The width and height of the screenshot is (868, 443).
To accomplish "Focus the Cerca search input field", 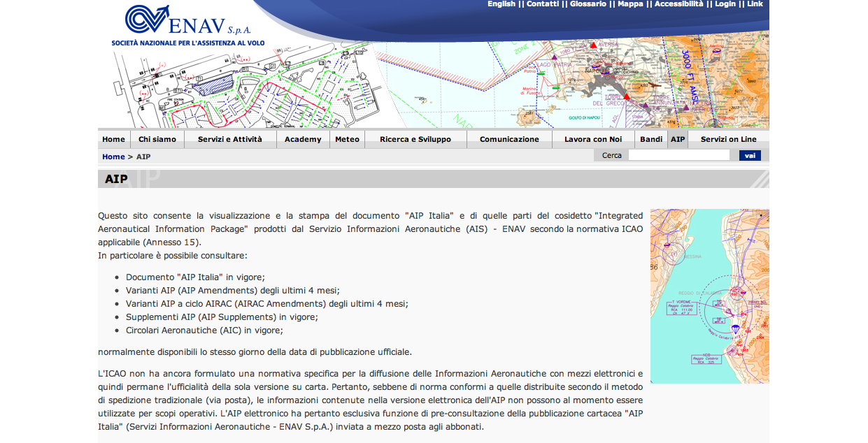I will 678,155.
